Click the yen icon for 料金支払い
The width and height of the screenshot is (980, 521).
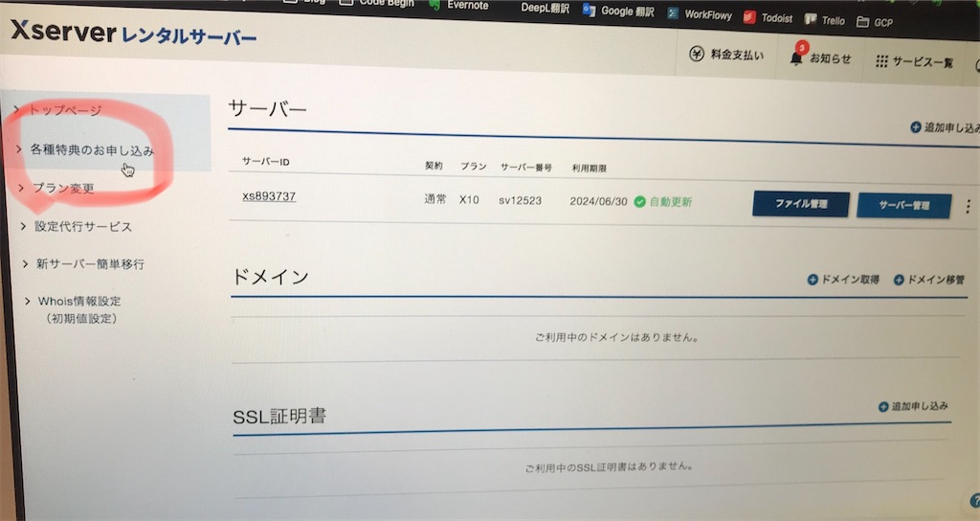tap(697, 54)
